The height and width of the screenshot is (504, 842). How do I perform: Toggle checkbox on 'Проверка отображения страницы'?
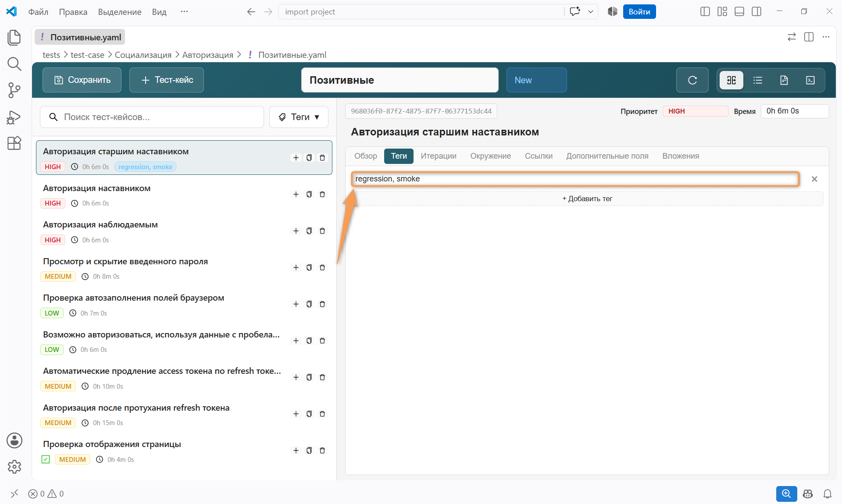pos(46,459)
